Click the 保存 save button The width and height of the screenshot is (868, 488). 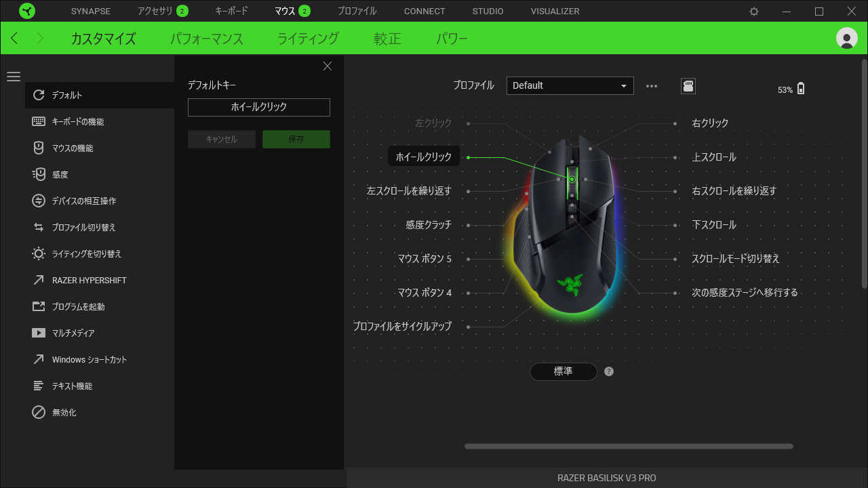pyautogui.click(x=296, y=140)
